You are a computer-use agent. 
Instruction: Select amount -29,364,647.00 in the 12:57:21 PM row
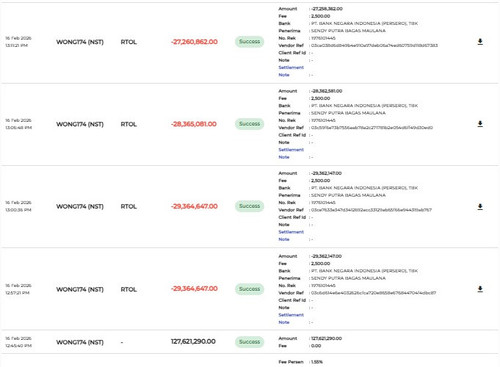point(194,289)
